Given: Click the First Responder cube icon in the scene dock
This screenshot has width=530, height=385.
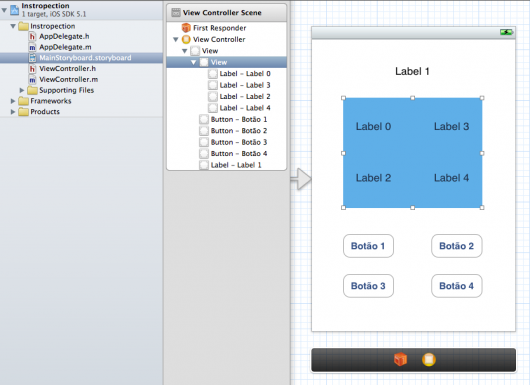Looking at the screenshot, I should (401, 359).
